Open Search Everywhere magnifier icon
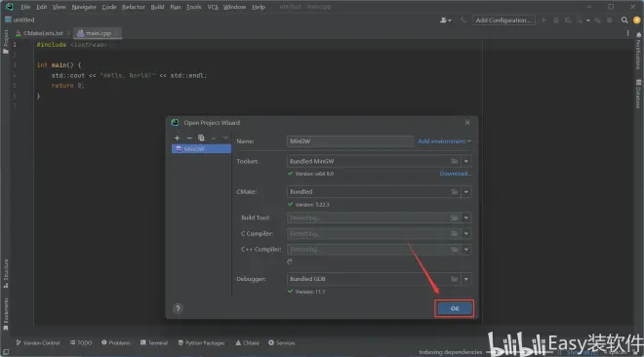This screenshot has width=644, height=357. [624, 20]
